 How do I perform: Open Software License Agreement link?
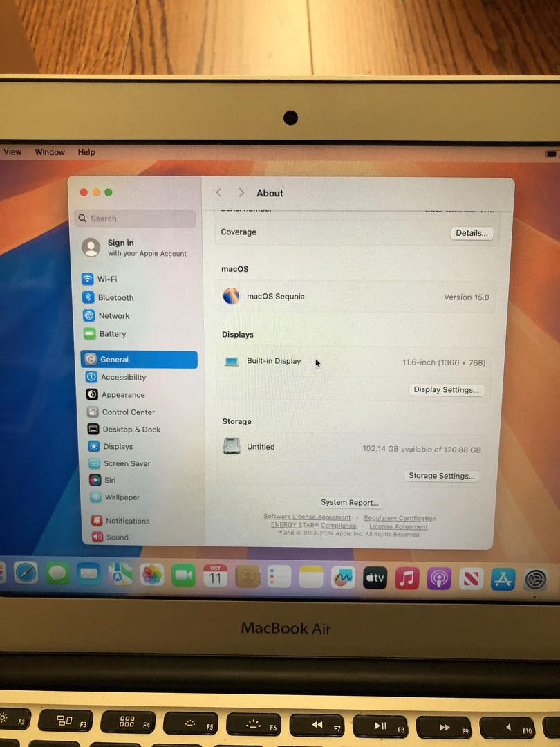[x=307, y=517]
